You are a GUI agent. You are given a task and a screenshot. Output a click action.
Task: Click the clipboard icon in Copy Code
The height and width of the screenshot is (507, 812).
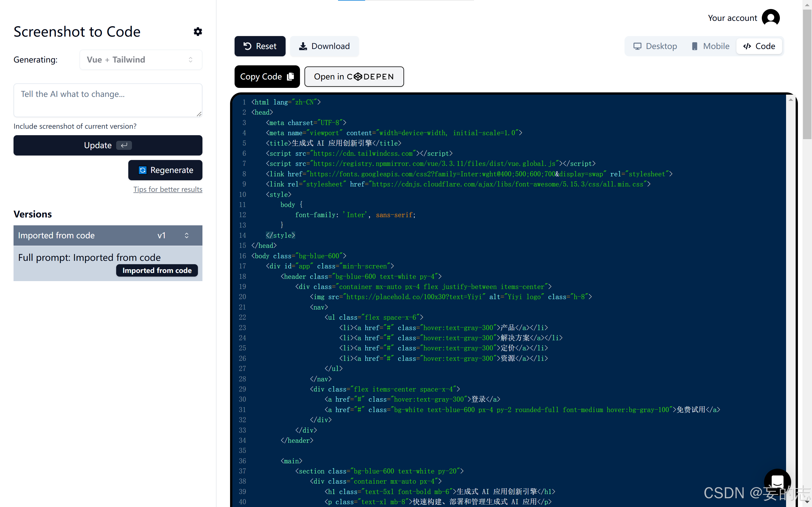[291, 76]
